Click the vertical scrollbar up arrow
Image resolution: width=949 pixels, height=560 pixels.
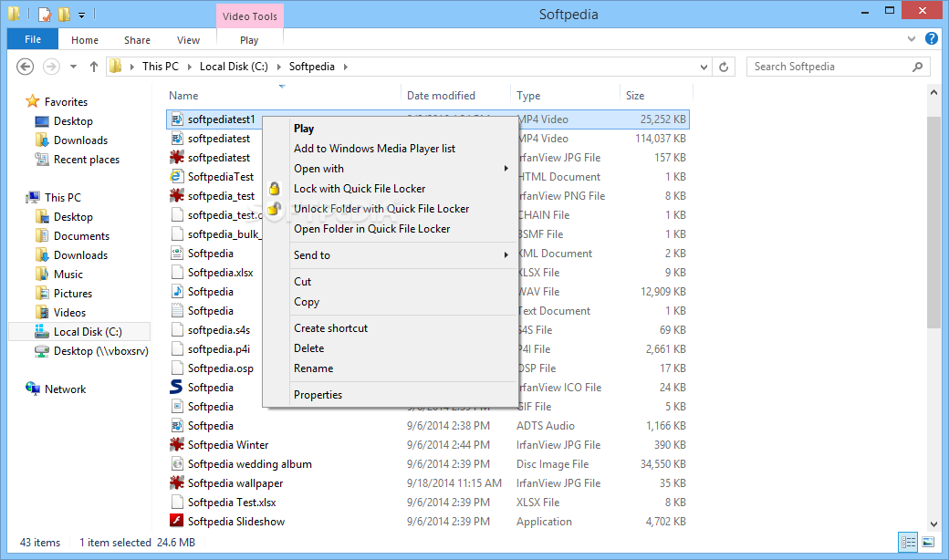point(933,92)
